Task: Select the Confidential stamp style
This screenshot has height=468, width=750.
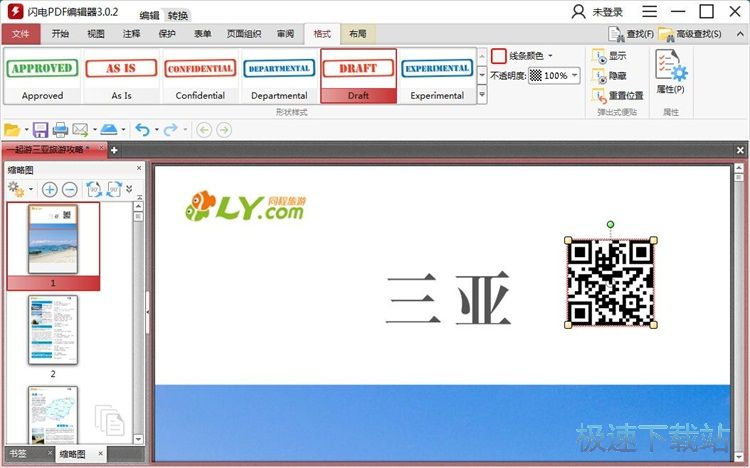Action: [x=200, y=76]
